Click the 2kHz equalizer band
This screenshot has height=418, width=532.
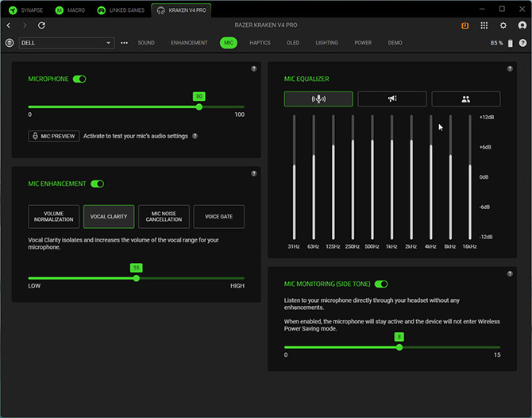(411, 177)
